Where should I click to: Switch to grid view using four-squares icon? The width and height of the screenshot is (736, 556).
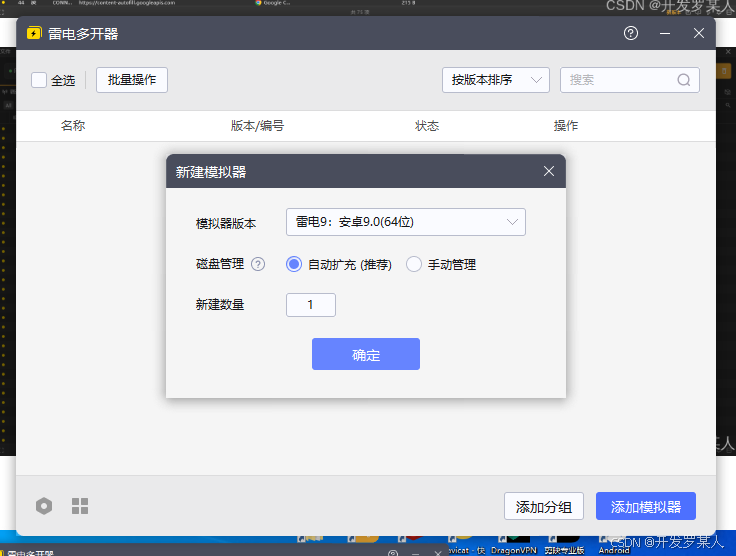pos(80,506)
